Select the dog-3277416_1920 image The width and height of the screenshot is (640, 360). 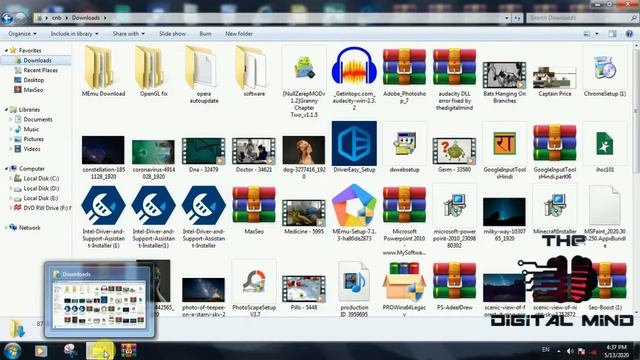pos(304,158)
